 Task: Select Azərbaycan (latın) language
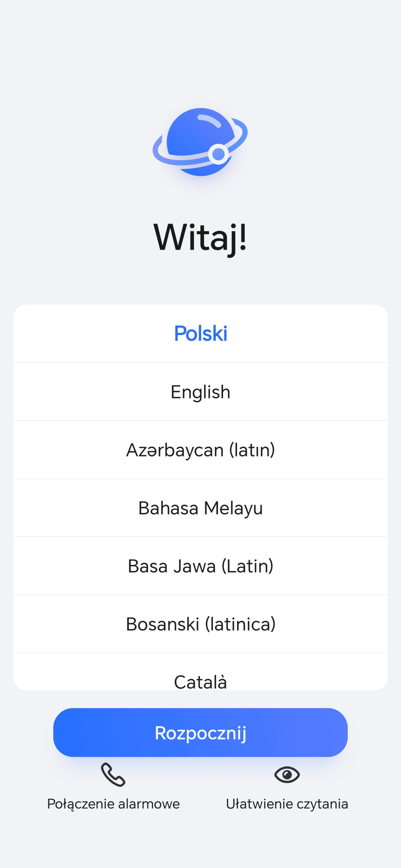pyautogui.click(x=200, y=450)
